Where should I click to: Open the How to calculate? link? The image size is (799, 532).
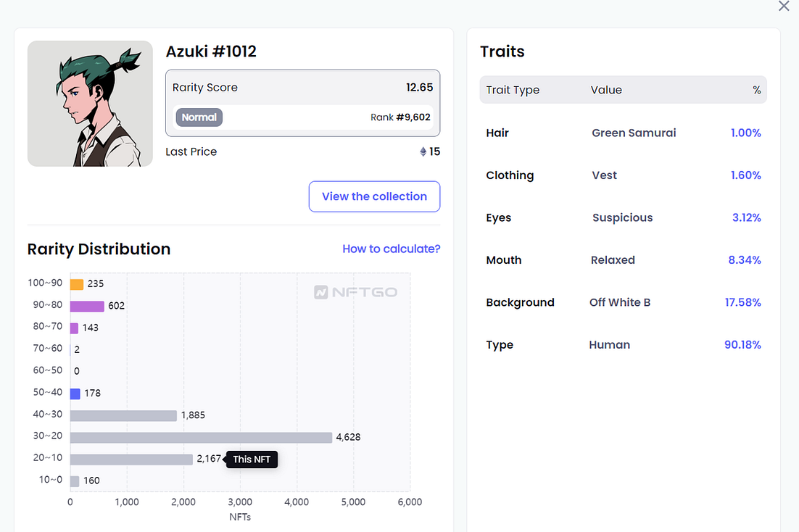click(392, 249)
